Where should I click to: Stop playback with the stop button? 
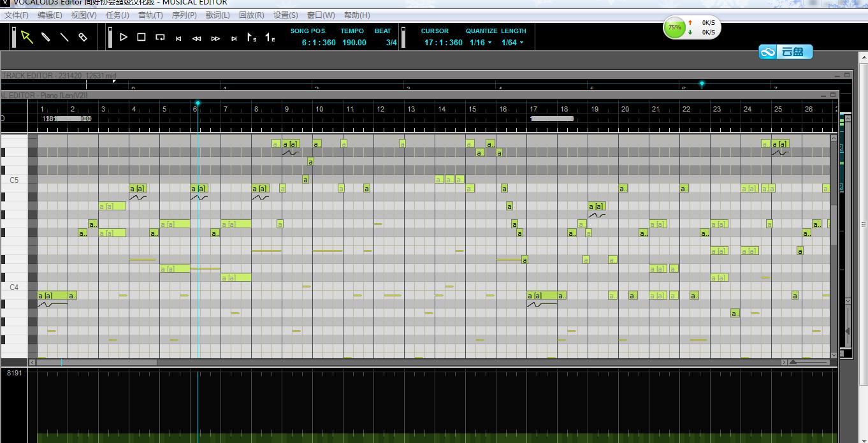(x=141, y=37)
